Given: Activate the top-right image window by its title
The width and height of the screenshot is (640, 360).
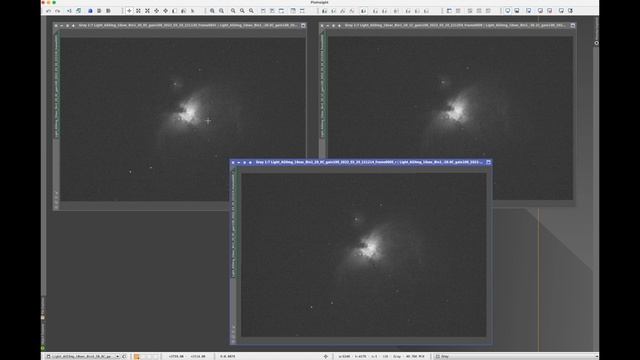Looking at the screenshot, I should (455, 25).
